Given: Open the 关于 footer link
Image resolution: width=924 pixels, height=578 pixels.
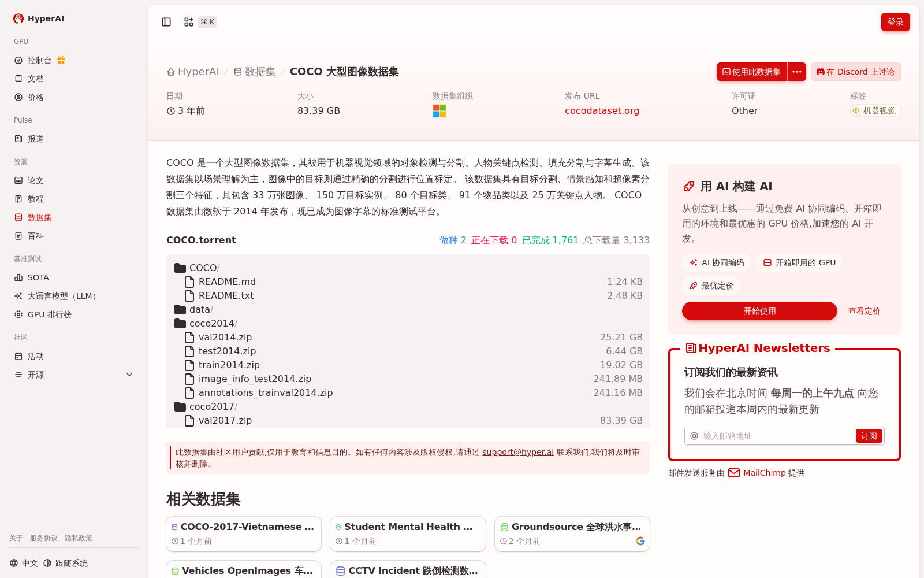Looking at the screenshot, I should 16,538.
